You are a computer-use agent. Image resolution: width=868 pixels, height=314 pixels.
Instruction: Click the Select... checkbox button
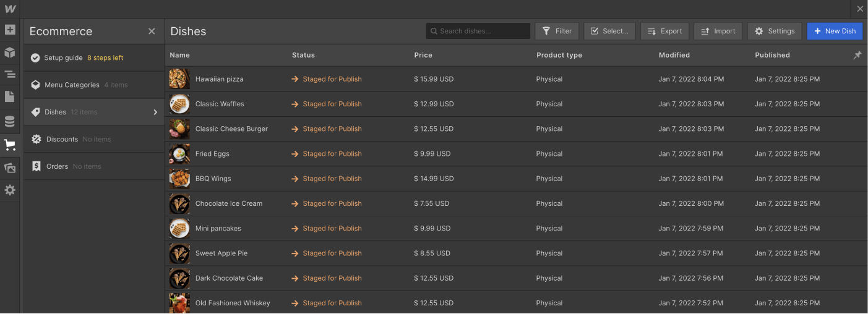click(x=609, y=31)
